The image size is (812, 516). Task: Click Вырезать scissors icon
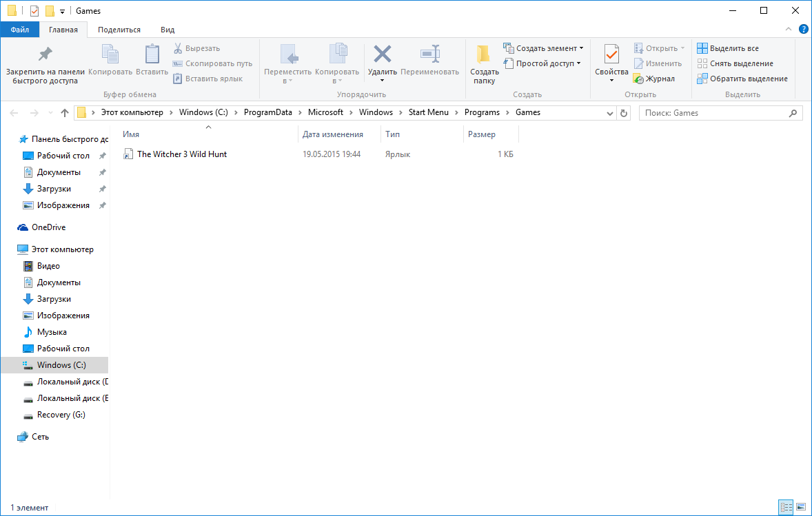pos(178,48)
